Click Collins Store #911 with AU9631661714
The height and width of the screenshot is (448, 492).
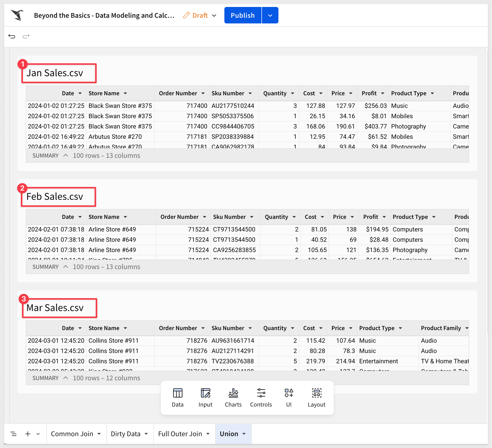[120, 341]
